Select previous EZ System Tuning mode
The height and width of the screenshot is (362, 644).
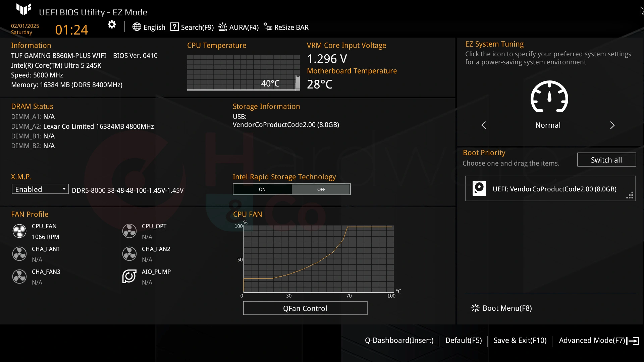click(484, 125)
